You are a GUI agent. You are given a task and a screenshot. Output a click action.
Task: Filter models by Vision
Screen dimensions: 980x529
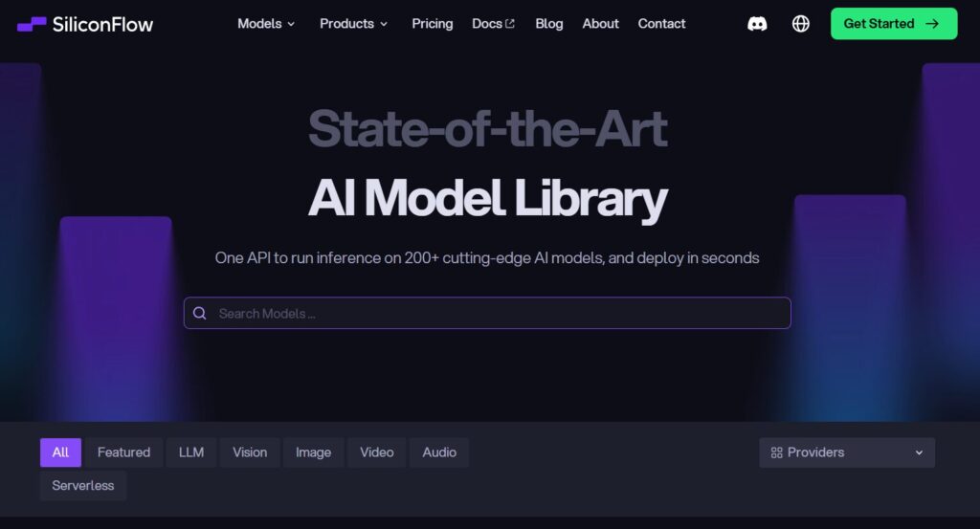[x=250, y=452]
